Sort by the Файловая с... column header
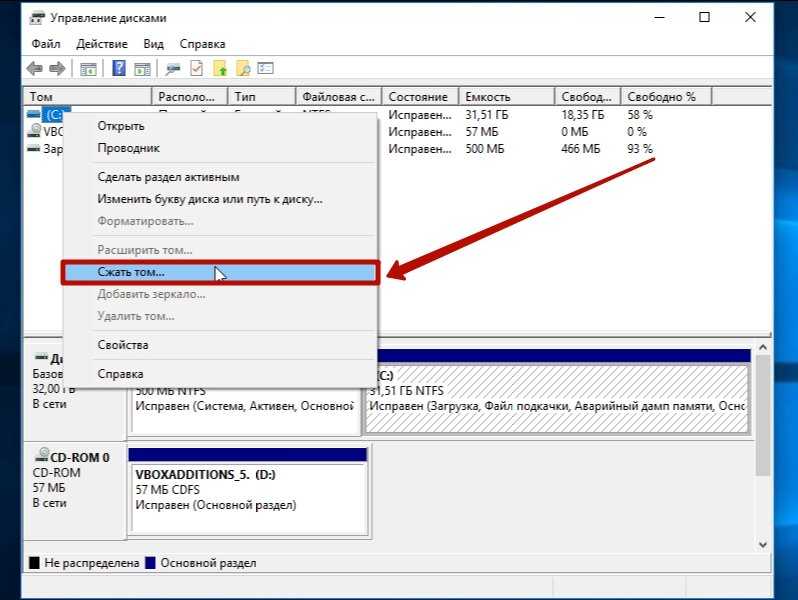The image size is (798, 600). point(338,96)
